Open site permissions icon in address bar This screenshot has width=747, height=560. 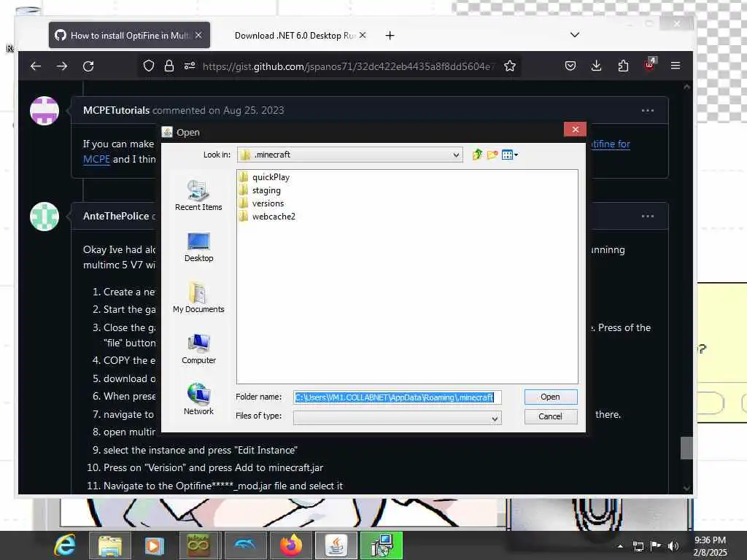coord(190,66)
